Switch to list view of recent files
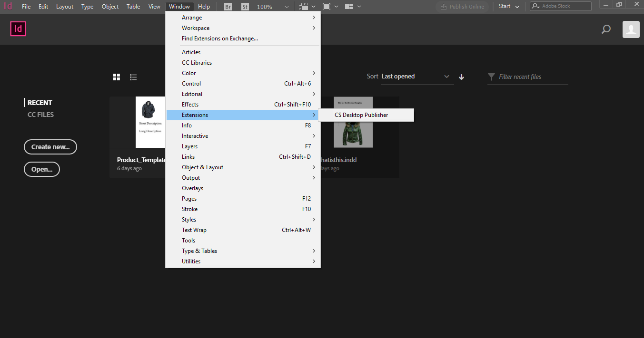The height and width of the screenshot is (338, 644). [x=133, y=77]
